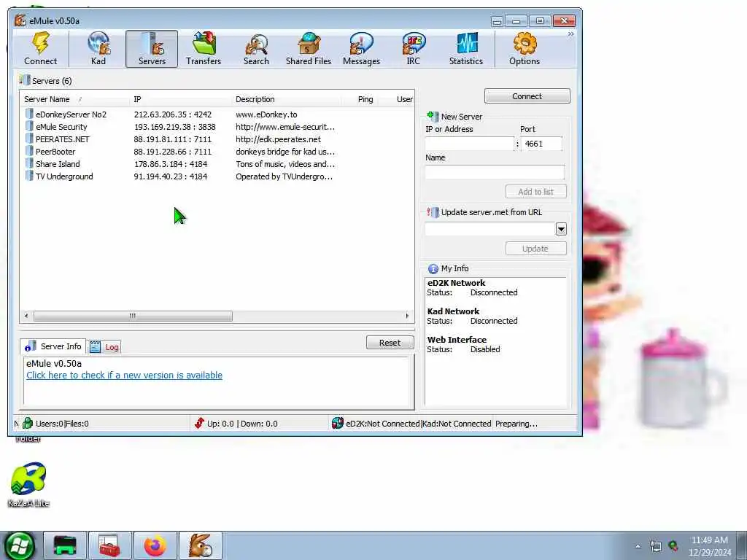Screen dimensions: 747x560
Task: Click the eDonkeyServer No2 server icon
Action: (x=29, y=114)
